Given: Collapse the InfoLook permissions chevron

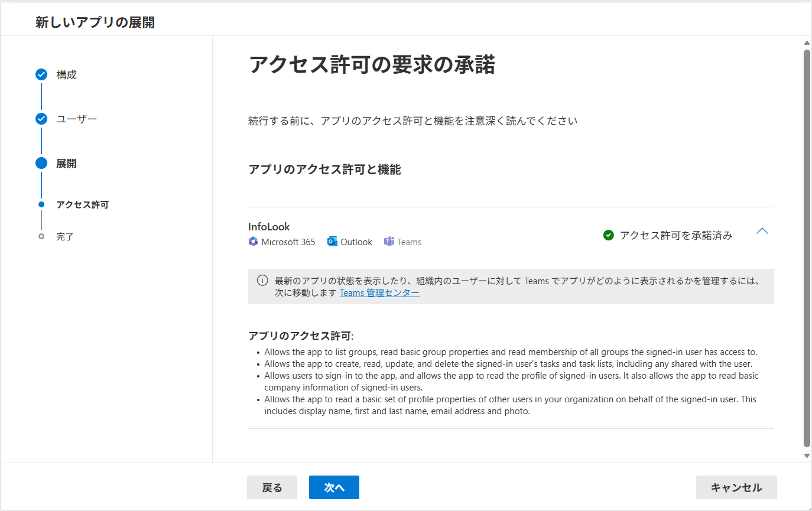Looking at the screenshot, I should (x=762, y=232).
